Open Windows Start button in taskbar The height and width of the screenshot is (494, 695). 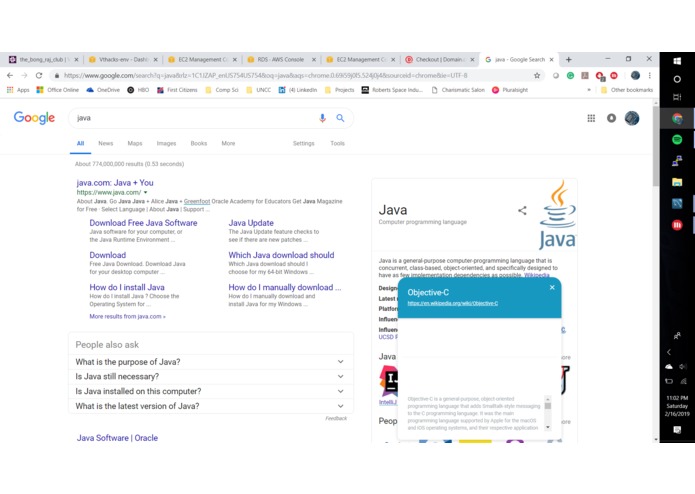(677, 61)
